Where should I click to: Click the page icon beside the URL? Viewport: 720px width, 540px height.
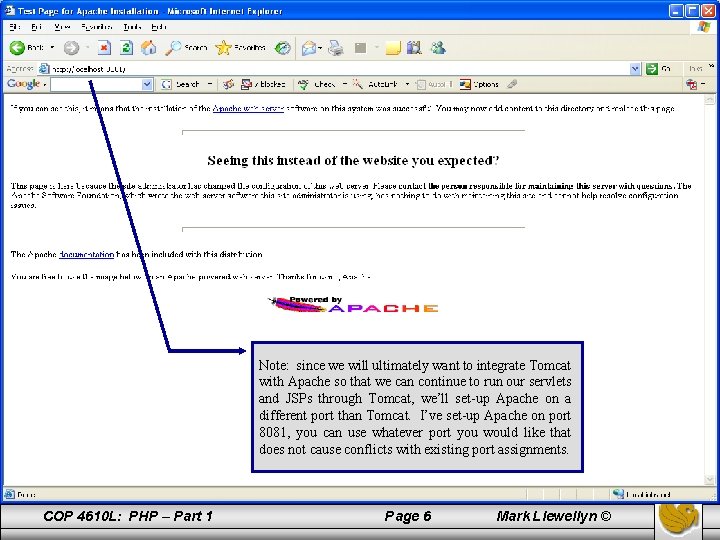[x=44, y=69]
